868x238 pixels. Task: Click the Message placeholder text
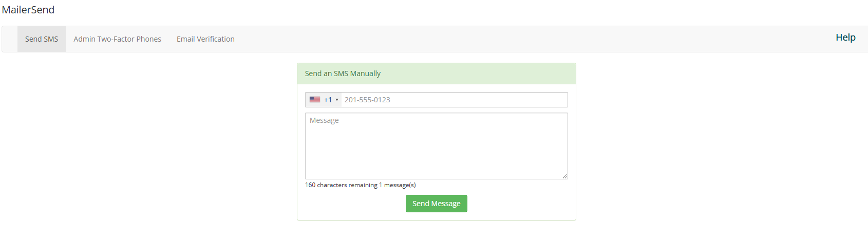(x=324, y=120)
